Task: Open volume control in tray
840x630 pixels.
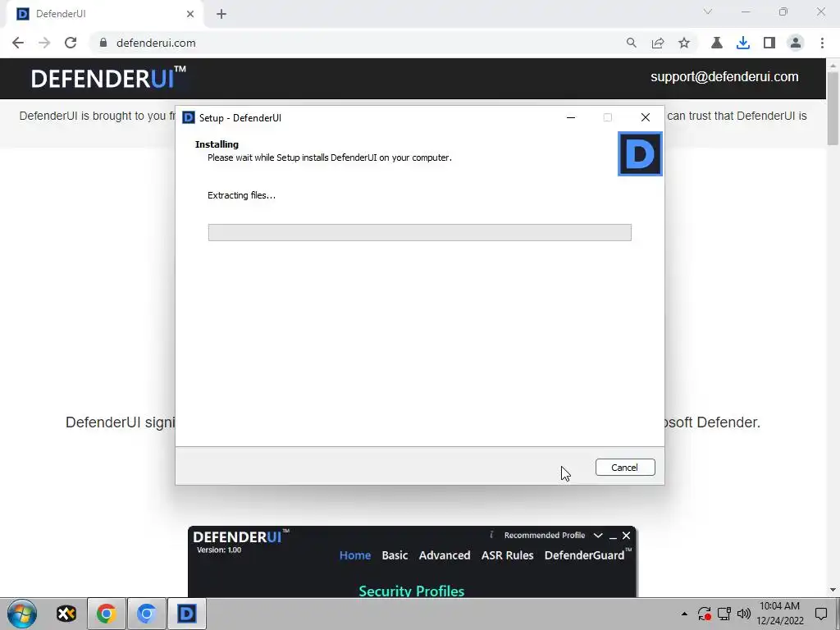Action: [743, 614]
